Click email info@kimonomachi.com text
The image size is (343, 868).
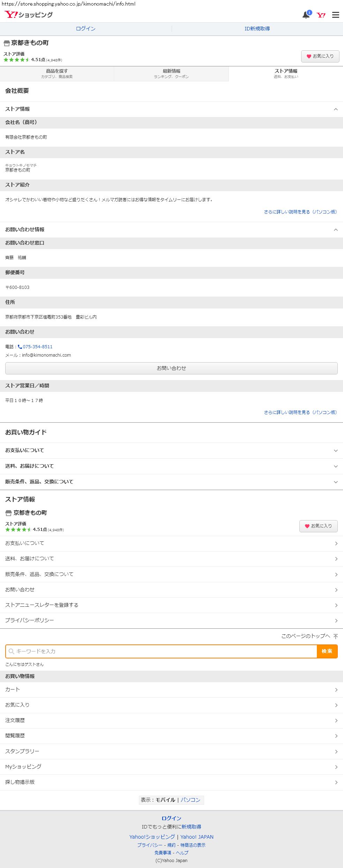[46, 355]
